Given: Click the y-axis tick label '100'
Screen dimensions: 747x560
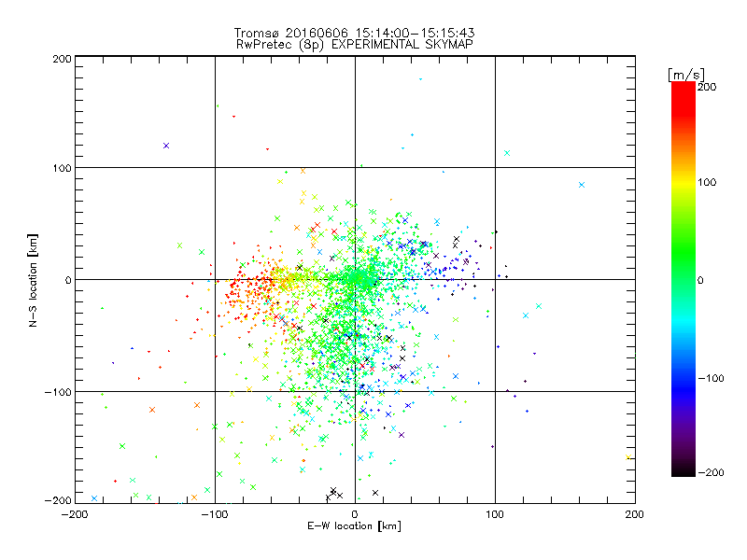Looking at the screenshot, I should tap(62, 169).
